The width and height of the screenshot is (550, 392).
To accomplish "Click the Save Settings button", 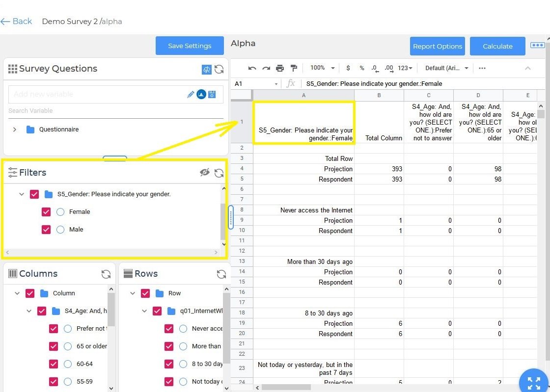I will pyautogui.click(x=190, y=46).
